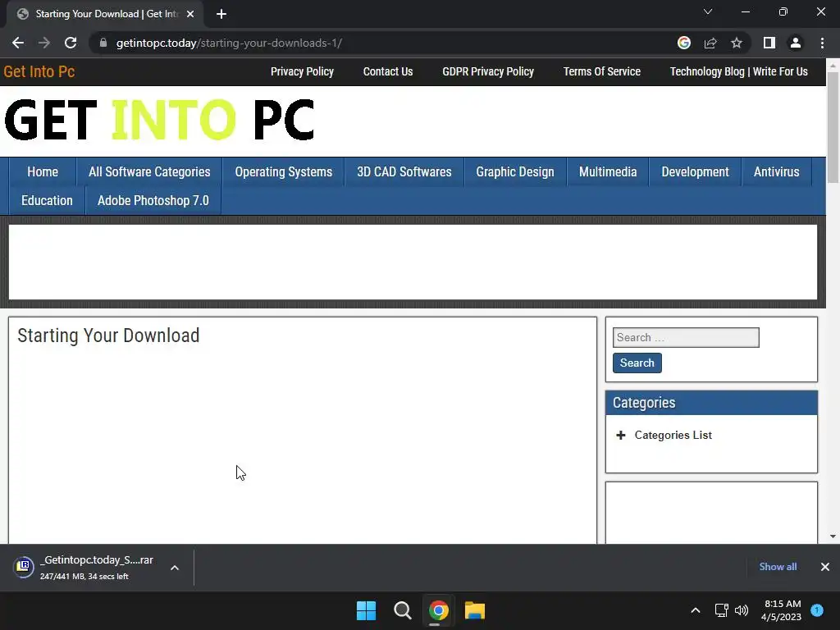Click scrollbar down arrow

click(833, 536)
